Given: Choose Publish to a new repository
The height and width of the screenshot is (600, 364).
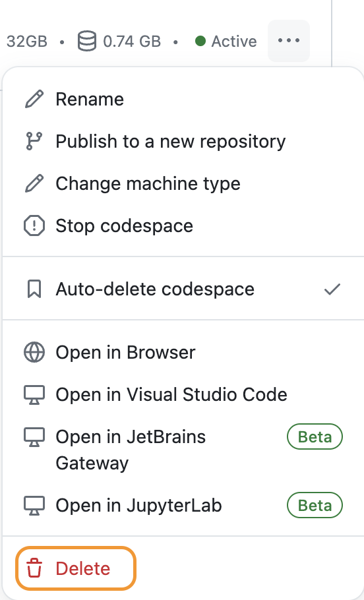Looking at the screenshot, I should click(x=184, y=141).
